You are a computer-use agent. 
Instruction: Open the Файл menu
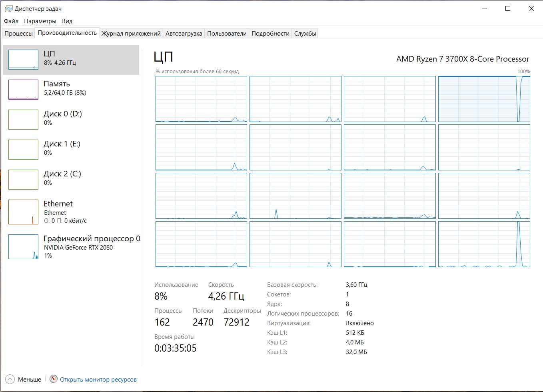click(x=11, y=21)
